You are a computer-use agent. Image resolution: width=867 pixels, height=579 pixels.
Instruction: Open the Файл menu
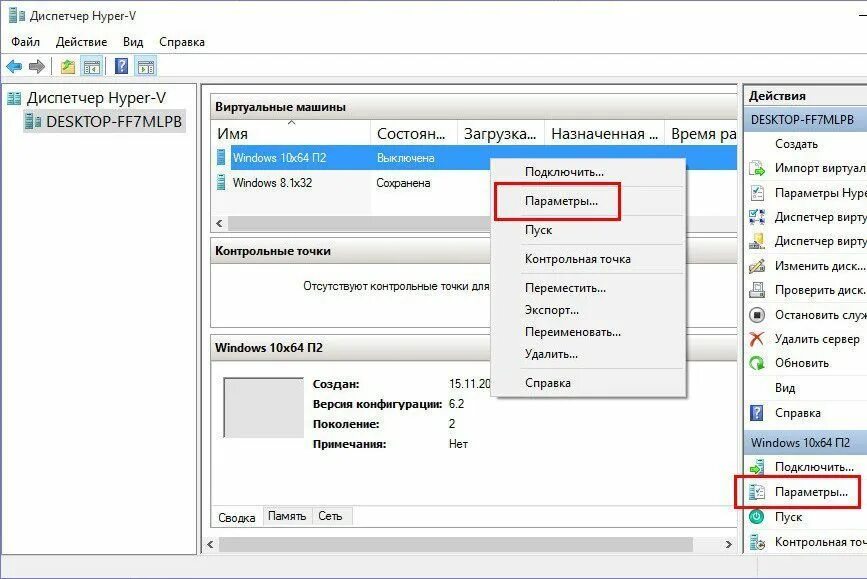tap(23, 42)
